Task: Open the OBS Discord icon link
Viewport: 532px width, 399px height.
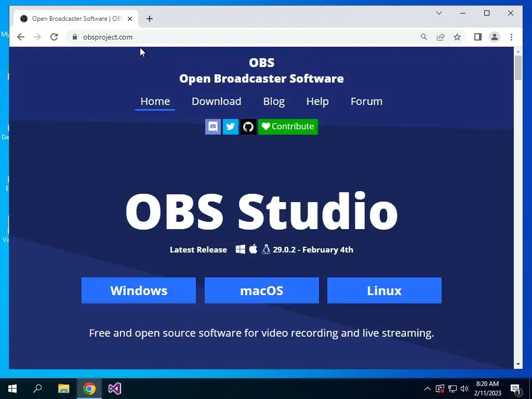Action: tap(212, 127)
